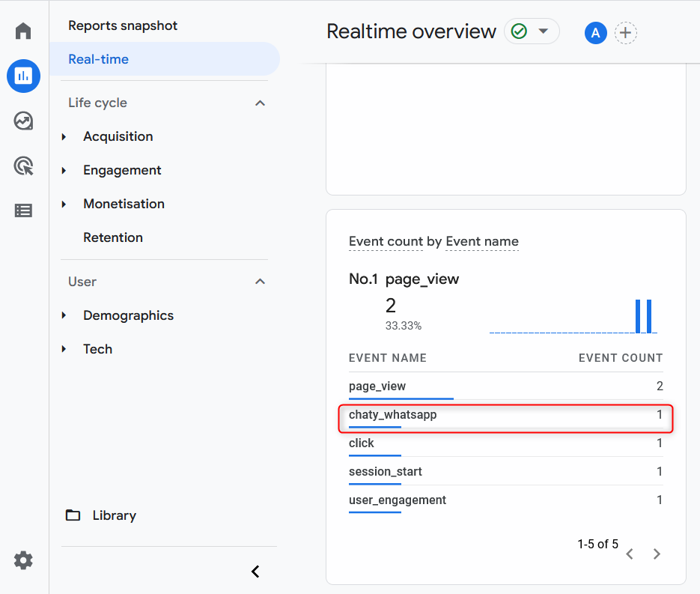
Task: Open Advertising section icon
Action: (23, 166)
